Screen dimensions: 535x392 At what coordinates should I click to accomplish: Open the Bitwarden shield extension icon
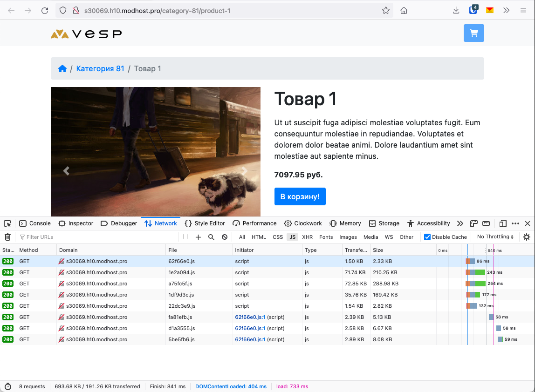tap(473, 10)
